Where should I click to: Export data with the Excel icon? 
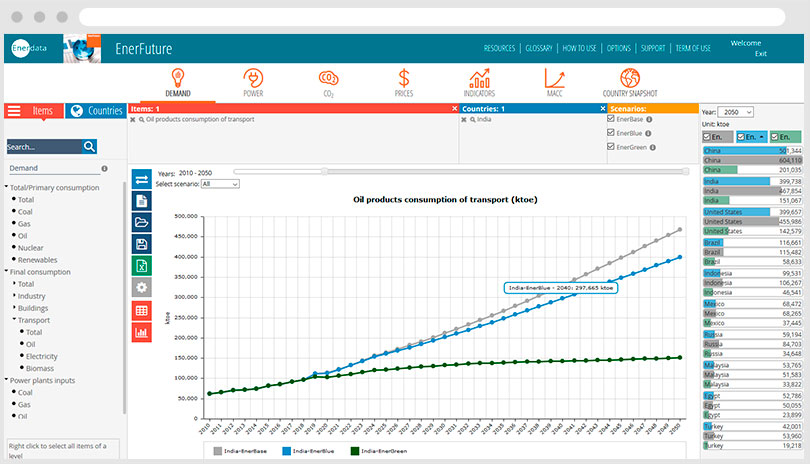click(x=142, y=266)
